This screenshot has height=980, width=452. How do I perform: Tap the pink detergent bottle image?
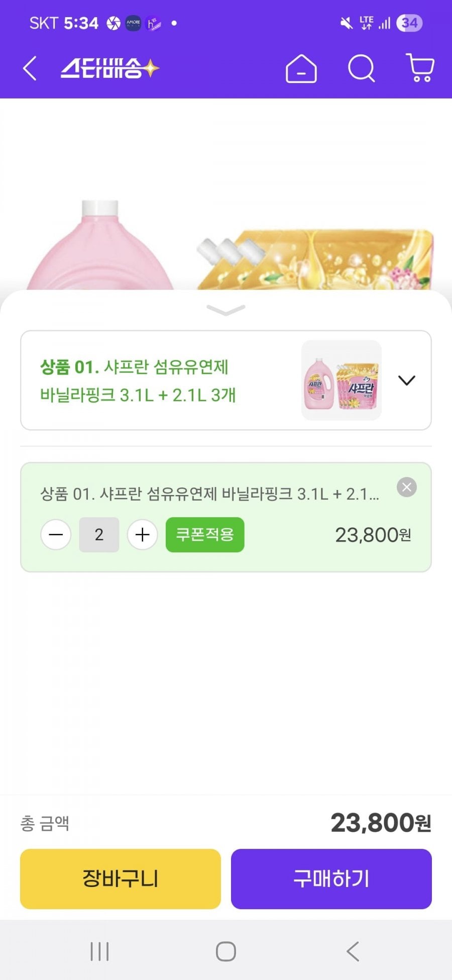coord(100,245)
